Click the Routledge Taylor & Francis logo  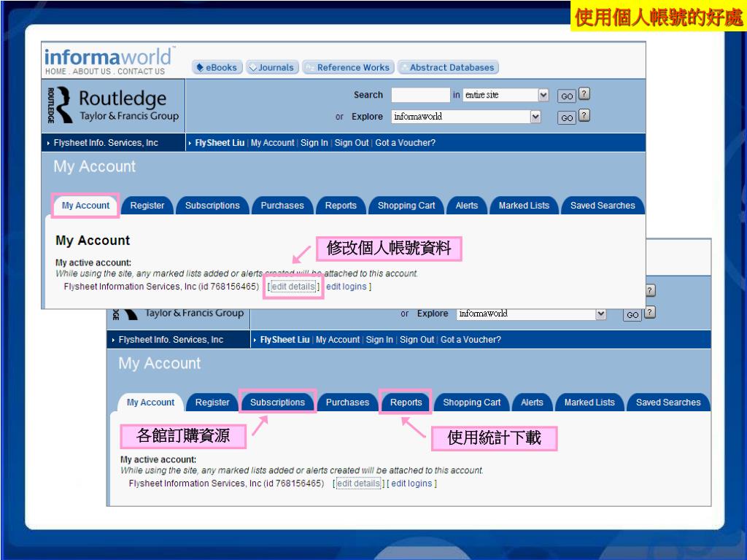(113, 105)
